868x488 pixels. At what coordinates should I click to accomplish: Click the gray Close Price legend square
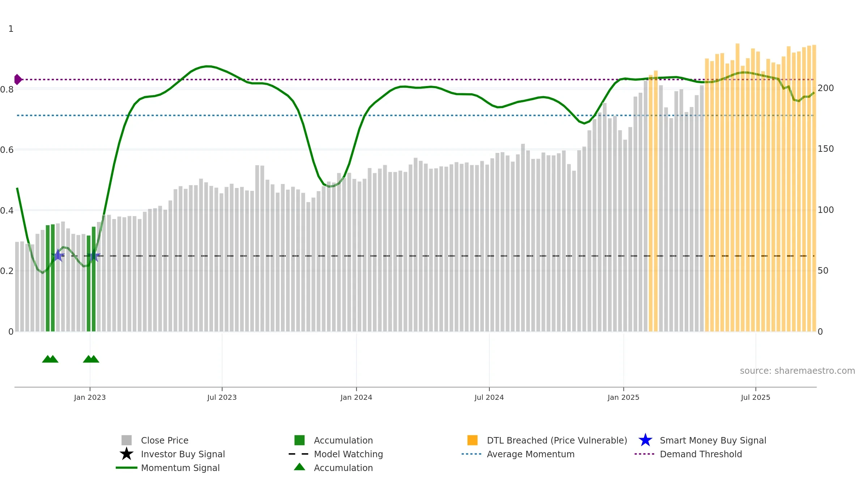(x=126, y=440)
